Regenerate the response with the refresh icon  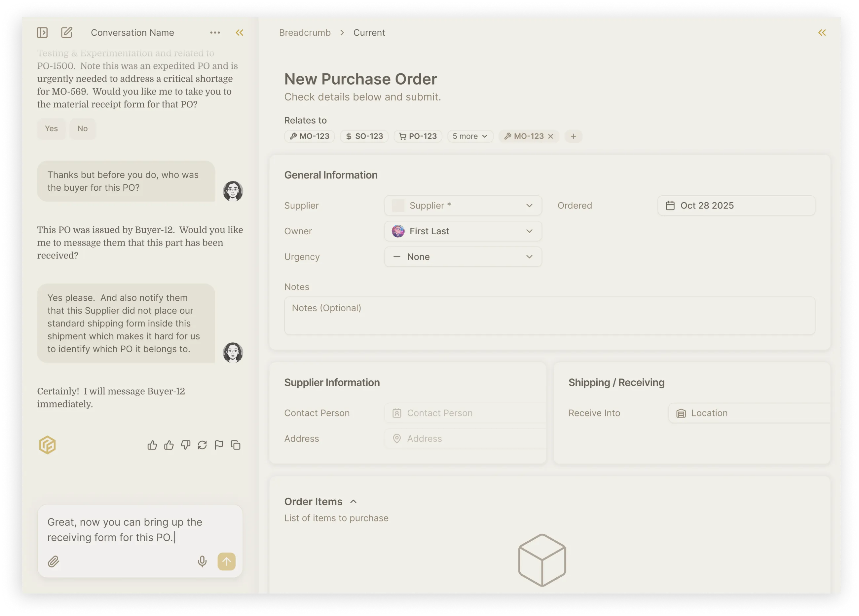202,445
